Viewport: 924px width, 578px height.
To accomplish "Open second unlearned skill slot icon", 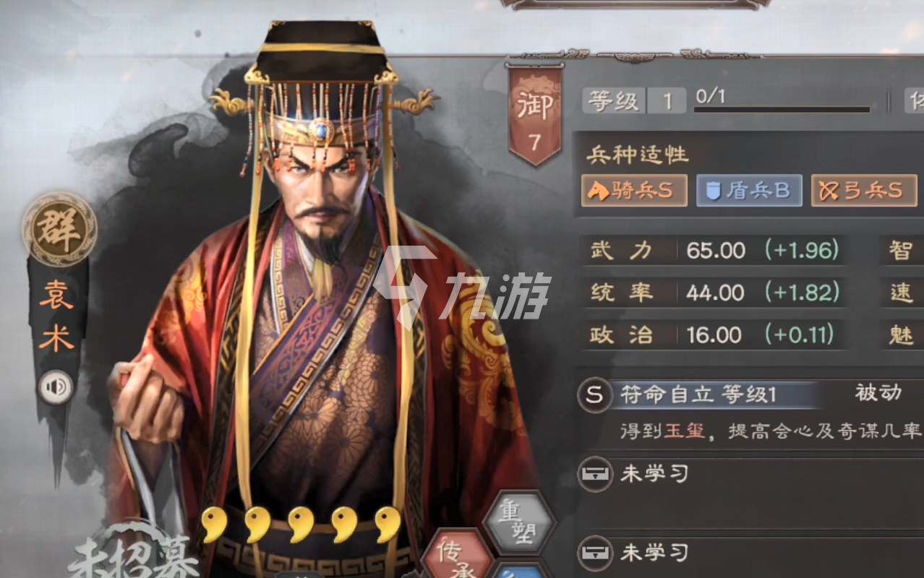I will 594,554.
